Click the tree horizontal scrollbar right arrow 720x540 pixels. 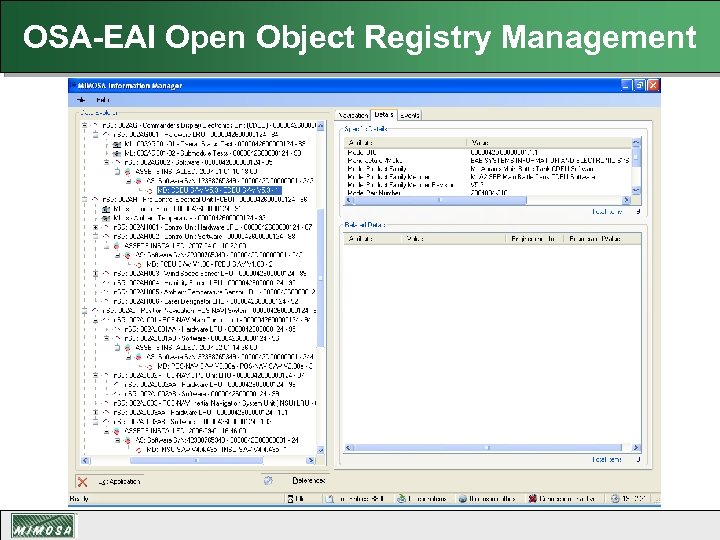pyautogui.click(x=311, y=460)
